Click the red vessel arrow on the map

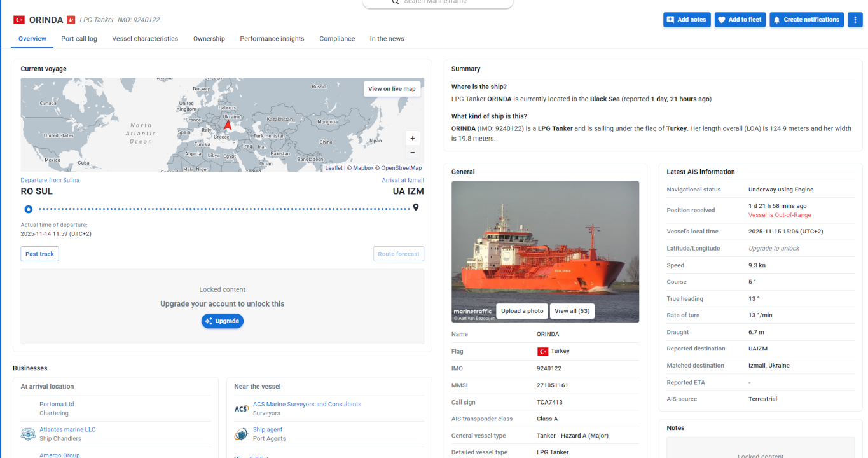tap(228, 125)
